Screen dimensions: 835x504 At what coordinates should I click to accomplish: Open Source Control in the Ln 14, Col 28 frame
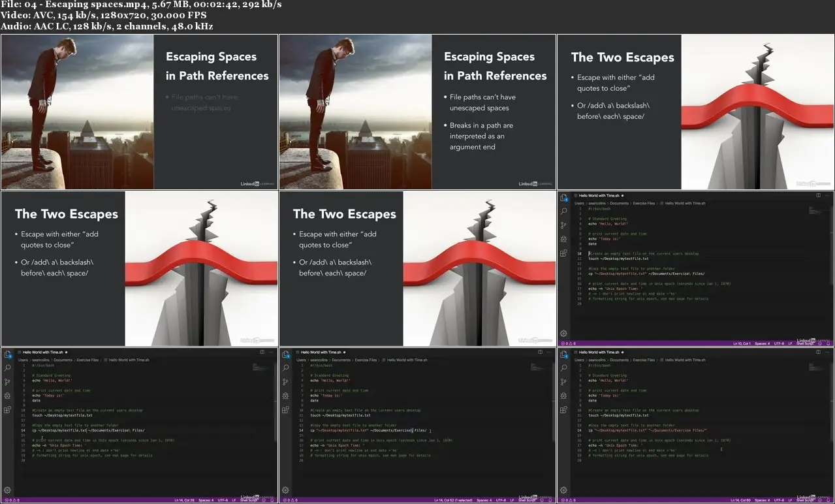7,382
